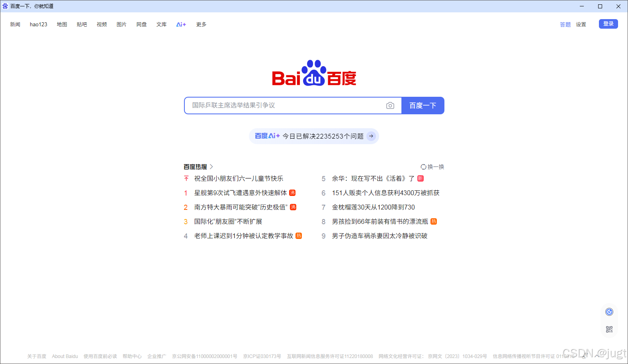Open the 贴吧 navigation item

point(82,25)
